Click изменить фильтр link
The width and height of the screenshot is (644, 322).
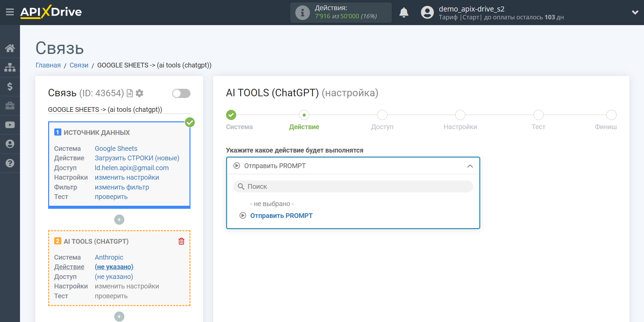point(122,187)
